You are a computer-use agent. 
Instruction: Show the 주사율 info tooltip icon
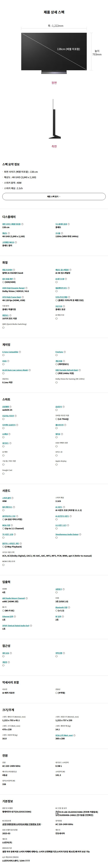pos(62,233)
